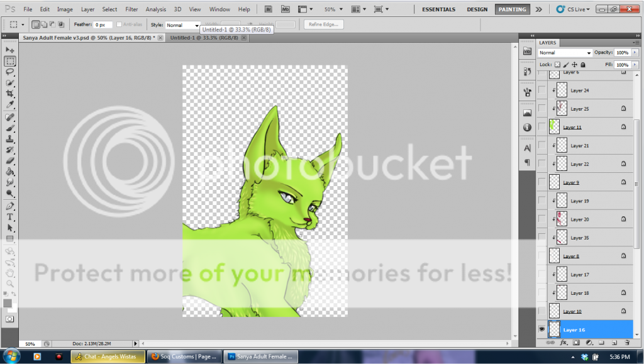Click the foreground color swatch
This screenshot has height=364, width=644.
8,303
